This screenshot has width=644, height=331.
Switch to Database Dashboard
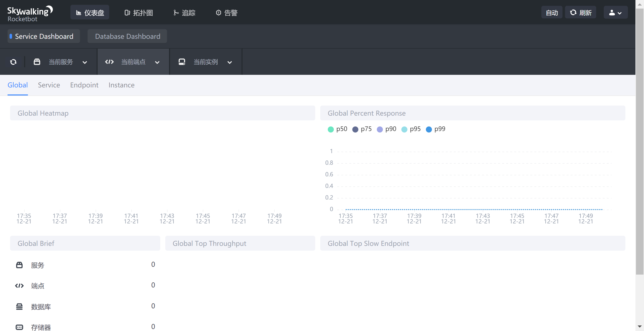coord(127,36)
